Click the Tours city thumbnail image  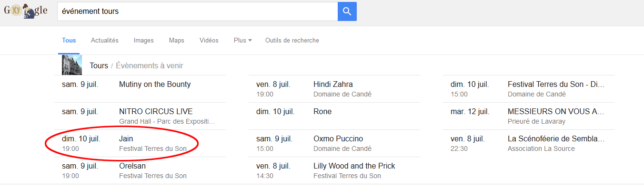point(72,65)
